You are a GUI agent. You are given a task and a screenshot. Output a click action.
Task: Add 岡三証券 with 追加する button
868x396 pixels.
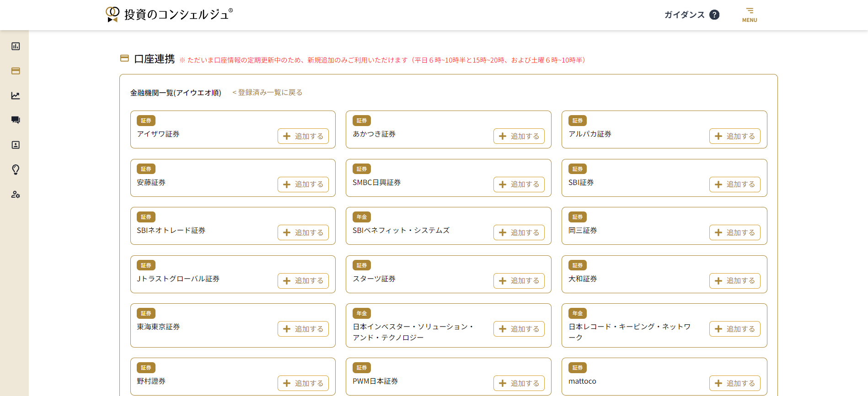tap(735, 232)
